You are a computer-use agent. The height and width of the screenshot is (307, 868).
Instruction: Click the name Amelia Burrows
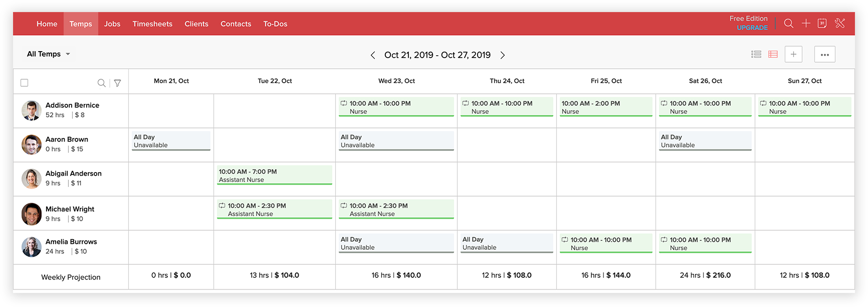[x=71, y=242]
